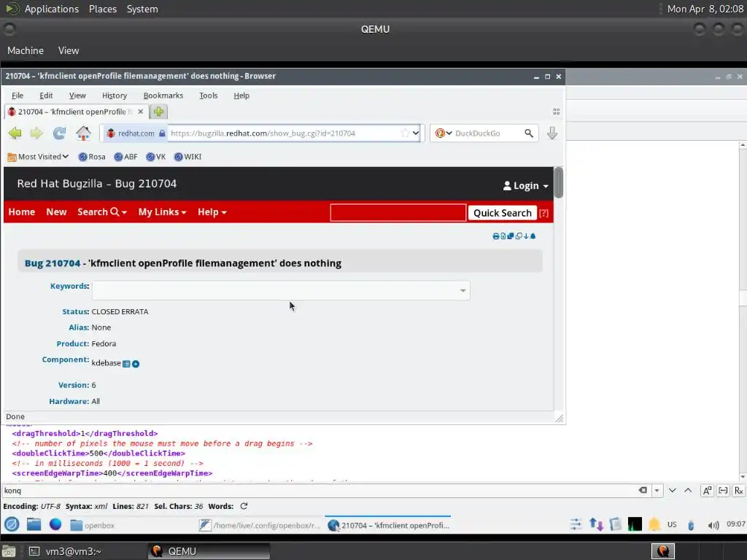Image resolution: width=747 pixels, height=560 pixels.
Task: Open the search engine selector dropdown
Action: point(444,133)
